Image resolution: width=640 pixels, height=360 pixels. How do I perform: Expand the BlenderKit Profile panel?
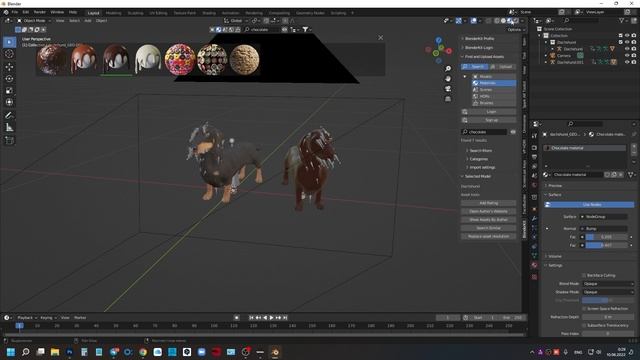point(479,38)
